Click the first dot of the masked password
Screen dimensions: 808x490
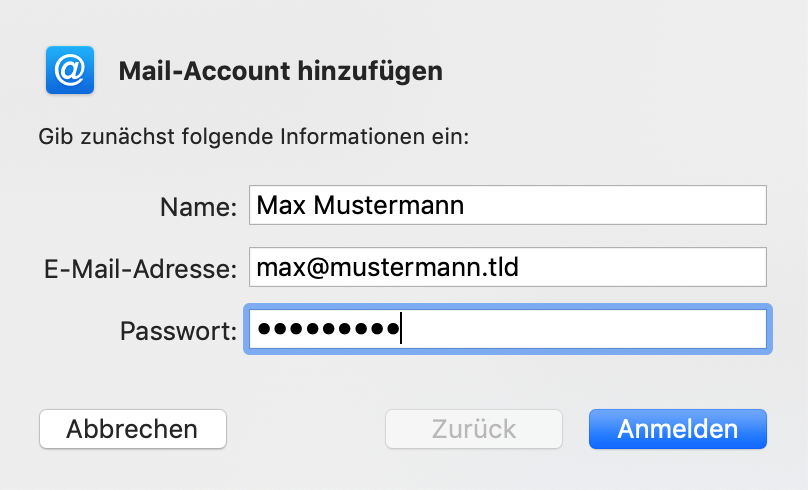pyautogui.click(x=264, y=328)
